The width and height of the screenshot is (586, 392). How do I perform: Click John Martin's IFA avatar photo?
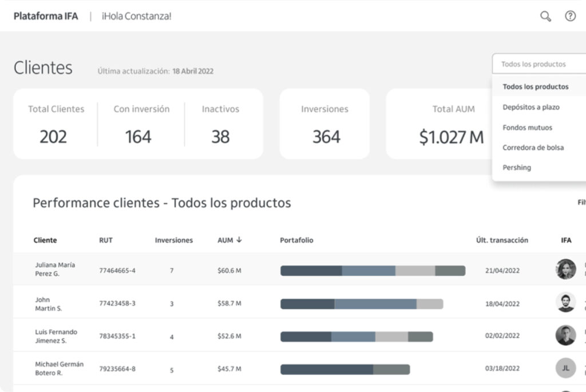click(565, 302)
